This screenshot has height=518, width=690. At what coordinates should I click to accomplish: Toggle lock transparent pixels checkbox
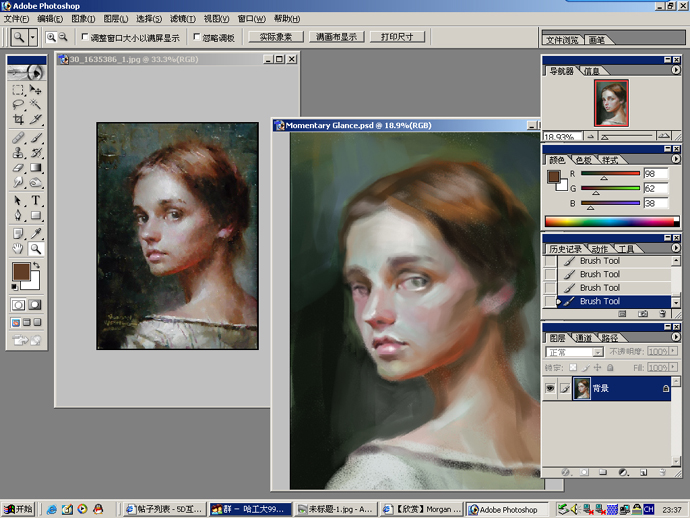tap(573, 367)
